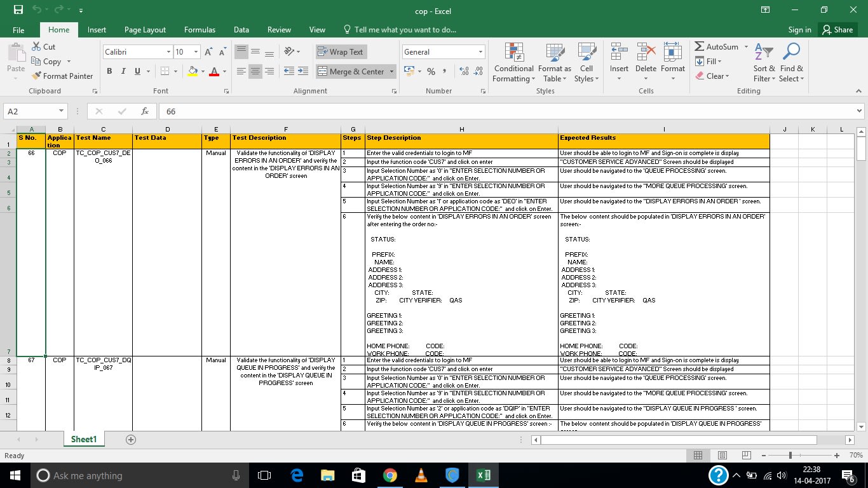Image resolution: width=868 pixels, height=488 pixels.
Task: Switch to the Formulas ribbon tab
Action: [x=200, y=29]
